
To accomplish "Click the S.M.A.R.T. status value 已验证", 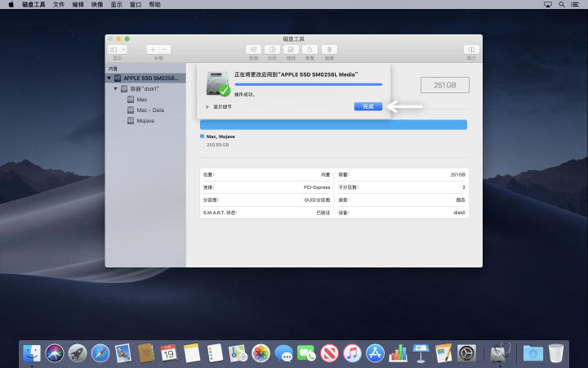I will [x=323, y=213].
